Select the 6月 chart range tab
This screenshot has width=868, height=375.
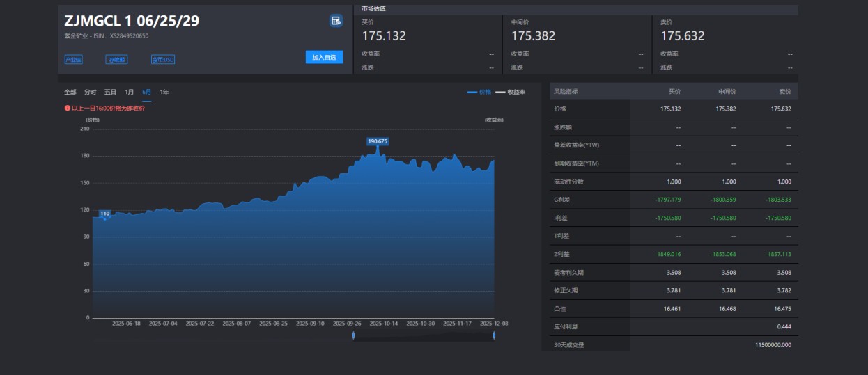(147, 92)
